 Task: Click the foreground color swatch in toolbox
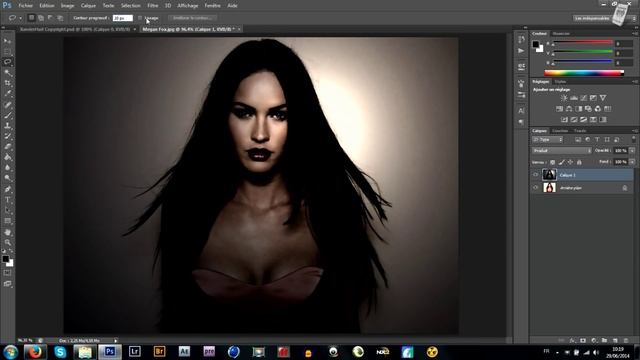(x=5, y=259)
